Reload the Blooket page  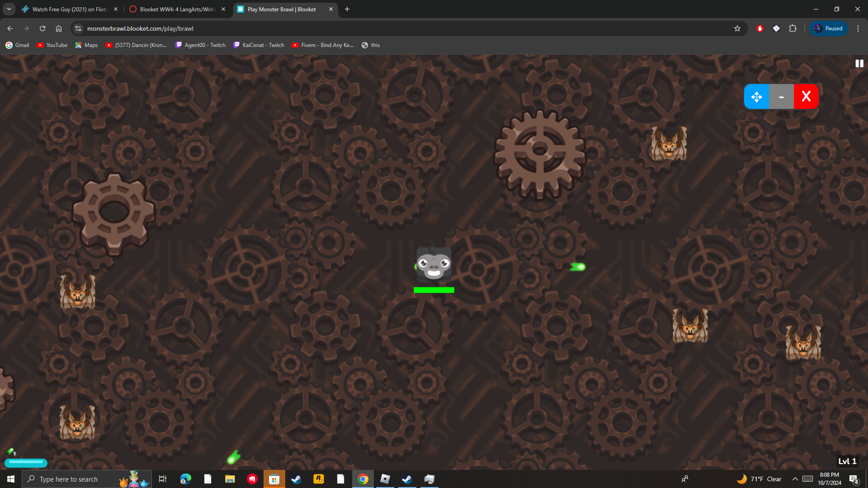(42, 28)
